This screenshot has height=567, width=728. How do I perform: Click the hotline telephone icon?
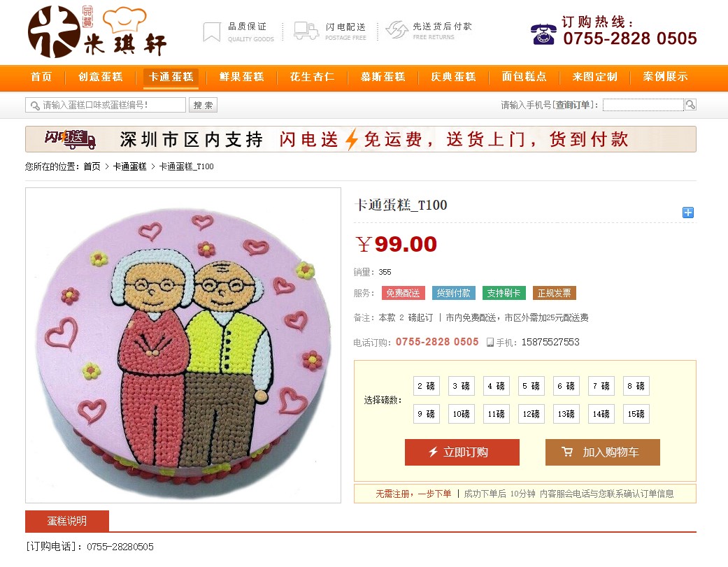tap(543, 34)
